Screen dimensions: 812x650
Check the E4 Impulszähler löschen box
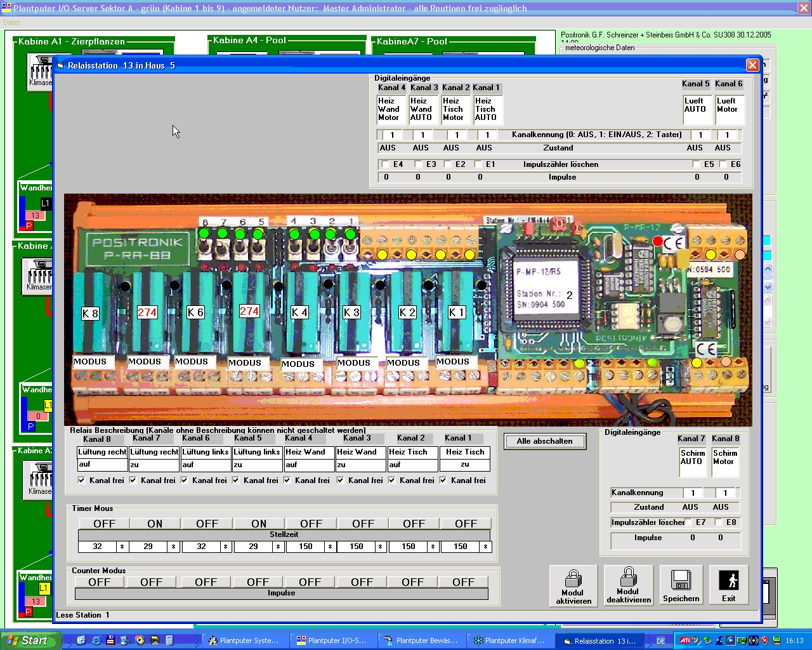[385, 164]
